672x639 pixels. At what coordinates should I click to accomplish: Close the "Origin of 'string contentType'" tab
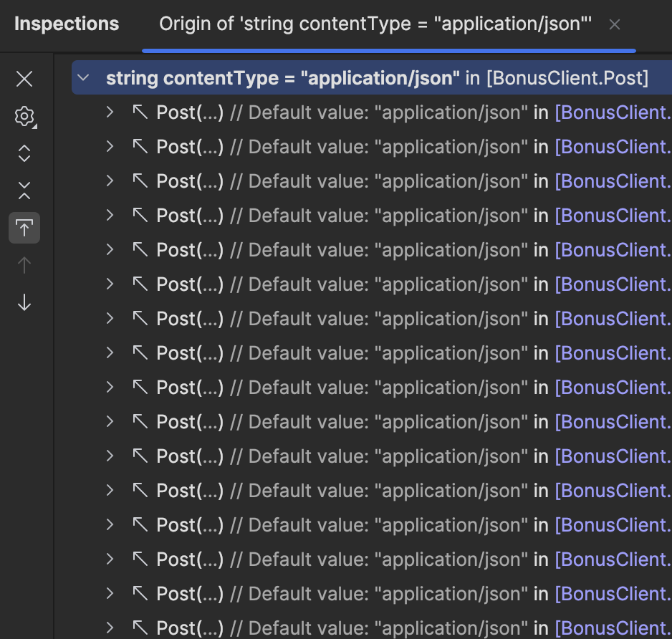click(614, 24)
